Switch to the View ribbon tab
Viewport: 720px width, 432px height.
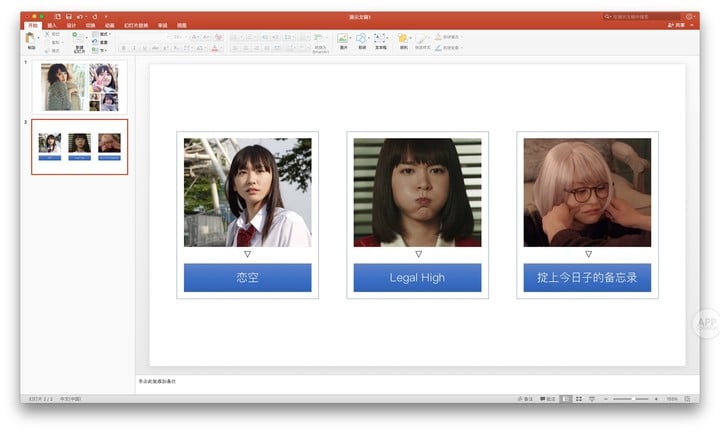[182, 25]
